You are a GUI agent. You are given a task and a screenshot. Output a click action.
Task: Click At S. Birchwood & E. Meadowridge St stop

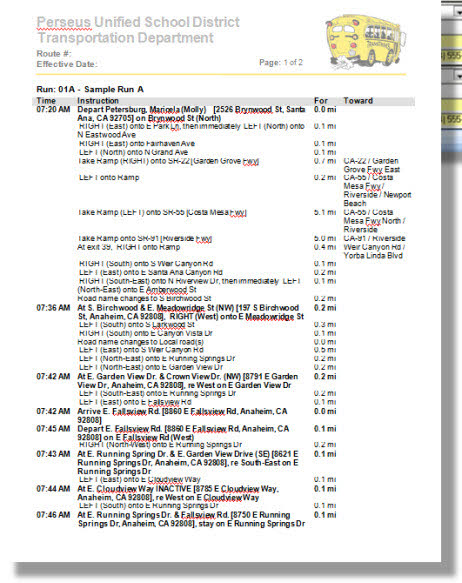pyautogui.click(x=190, y=312)
